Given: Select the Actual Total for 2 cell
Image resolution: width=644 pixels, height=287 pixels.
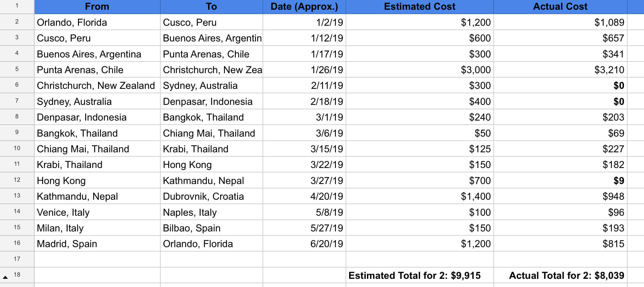Looking at the screenshot, I should 560,275.
